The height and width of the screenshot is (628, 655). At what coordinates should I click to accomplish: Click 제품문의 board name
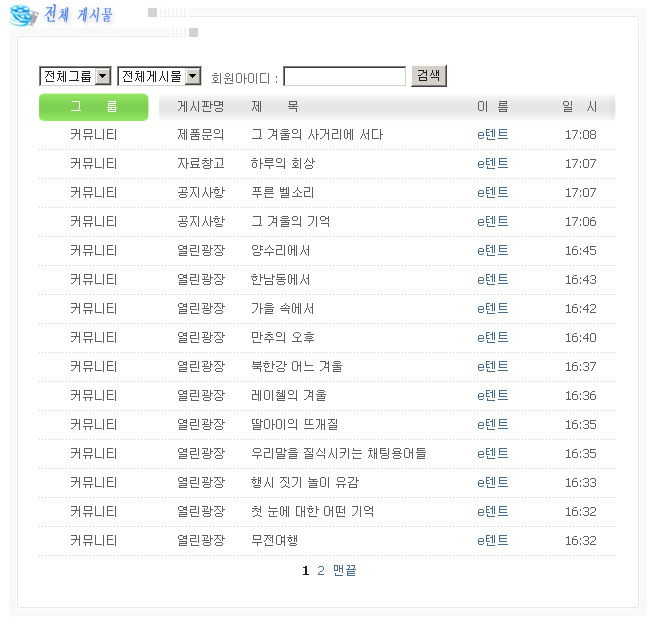point(201,135)
